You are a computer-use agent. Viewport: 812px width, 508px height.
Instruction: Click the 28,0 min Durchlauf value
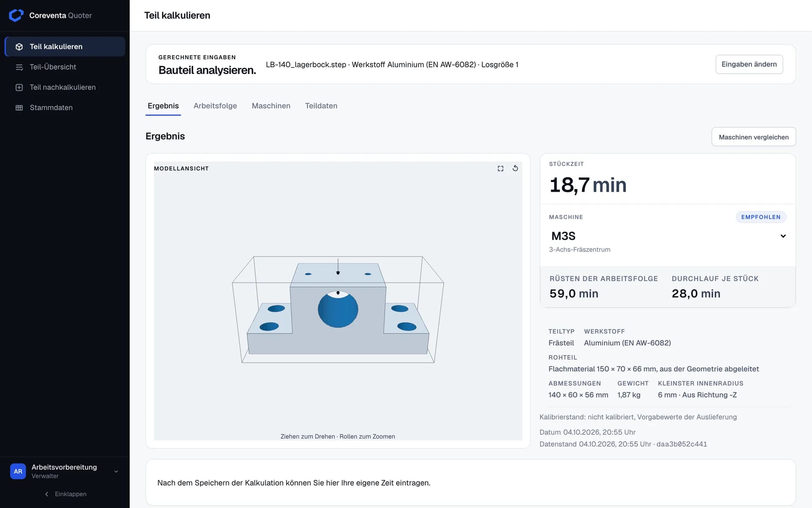point(696,293)
